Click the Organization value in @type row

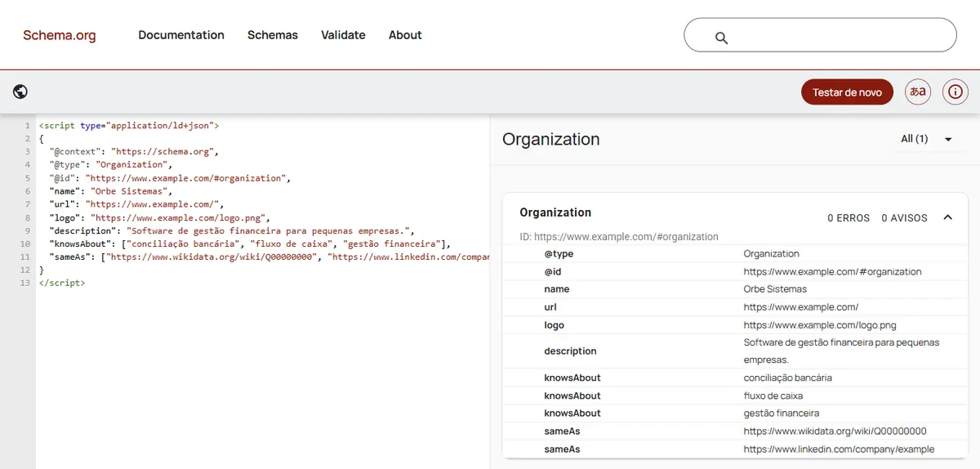coord(772,253)
